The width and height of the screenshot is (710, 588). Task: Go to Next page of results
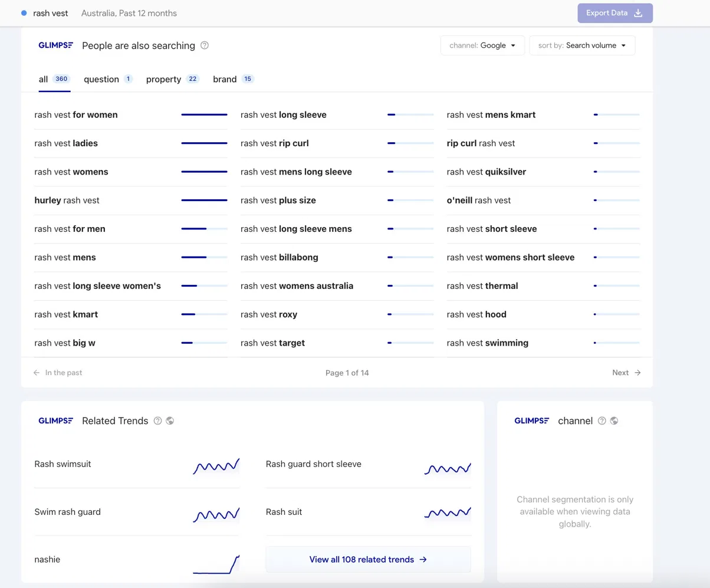click(x=626, y=373)
